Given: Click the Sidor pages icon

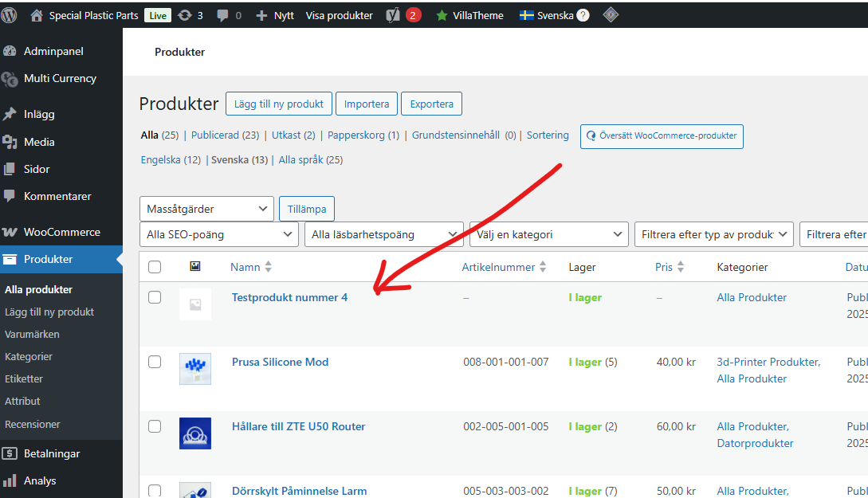Looking at the screenshot, I should (10, 169).
